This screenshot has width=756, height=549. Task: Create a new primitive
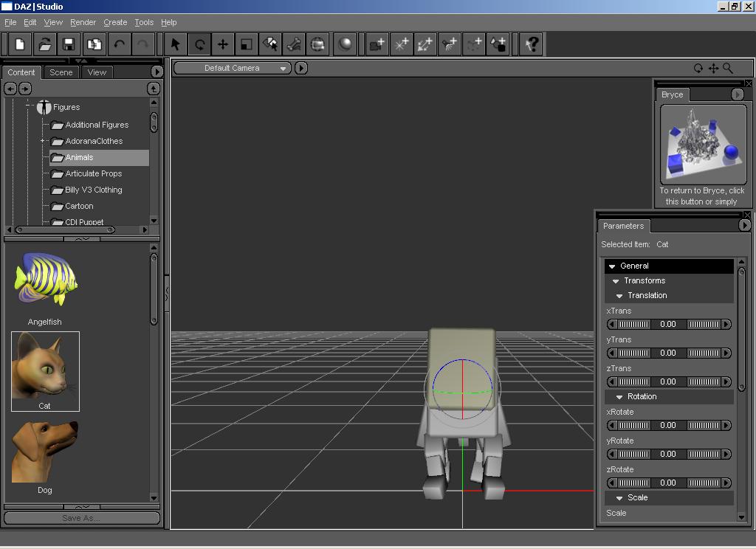pyautogui.click(x=498, y=44)
